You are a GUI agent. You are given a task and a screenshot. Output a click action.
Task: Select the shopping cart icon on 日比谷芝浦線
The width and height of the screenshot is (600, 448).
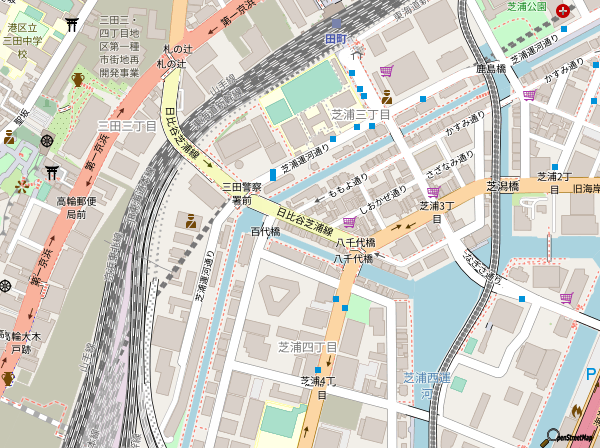pos(349,221)
